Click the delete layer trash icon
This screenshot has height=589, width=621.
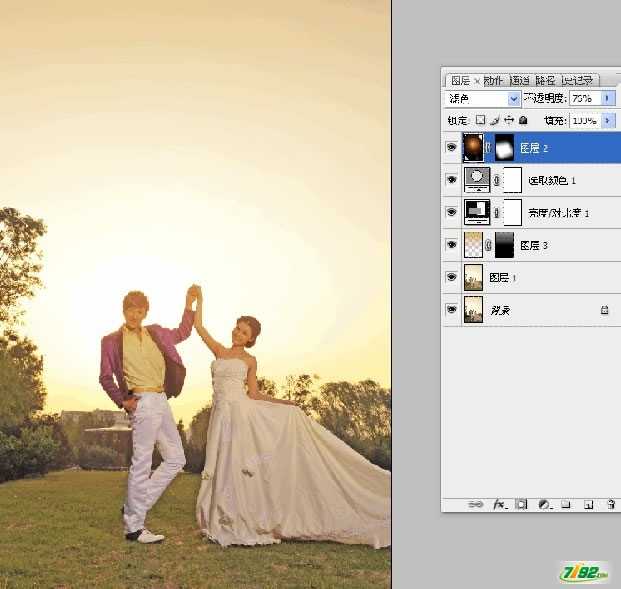(611, 505)
